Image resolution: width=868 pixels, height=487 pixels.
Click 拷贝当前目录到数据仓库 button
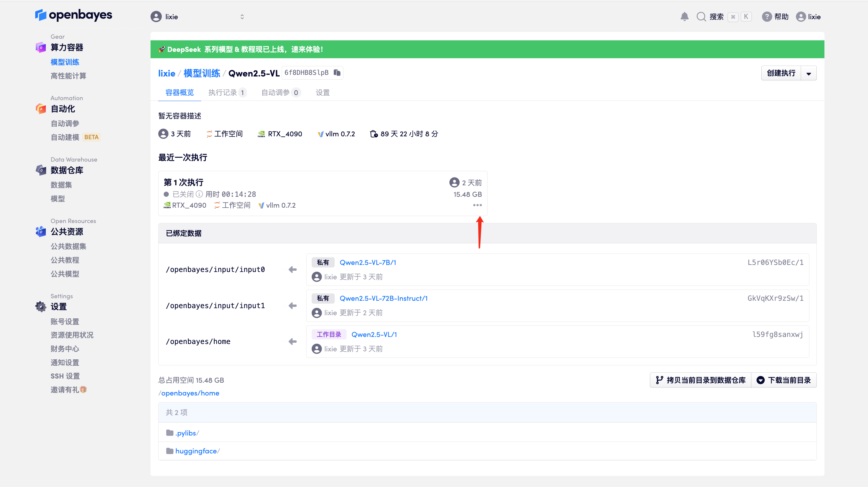tap(700, 380)
